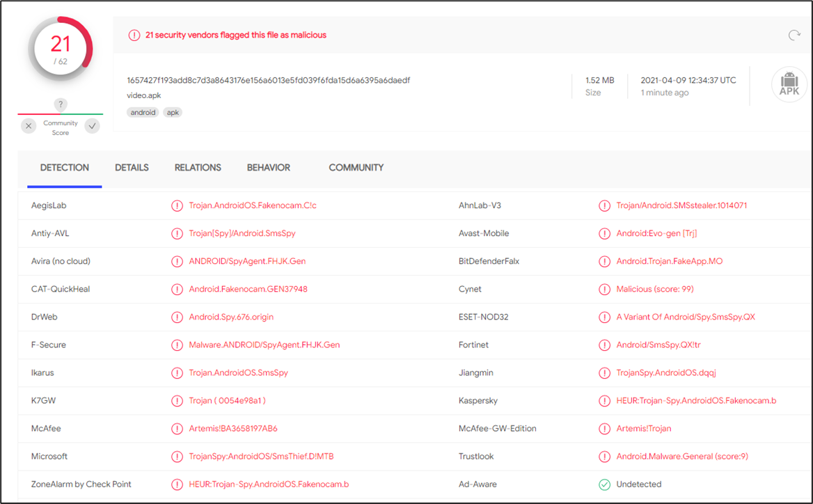Click Android.Malware.General (score:9) result

682,457
